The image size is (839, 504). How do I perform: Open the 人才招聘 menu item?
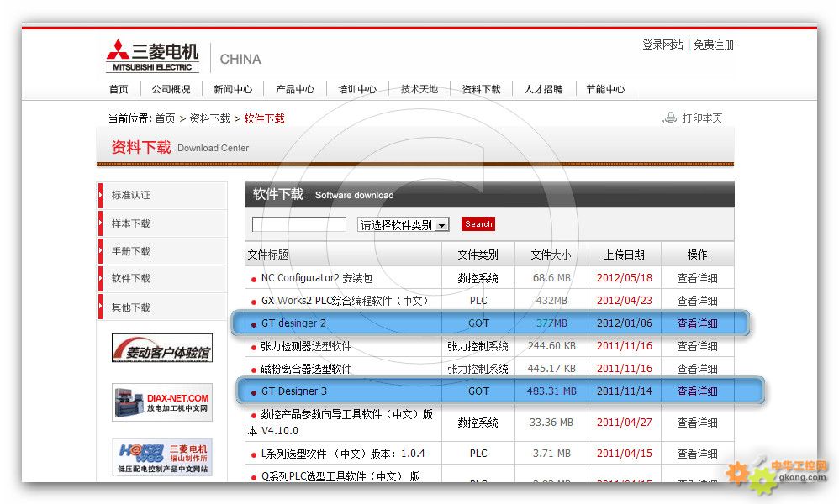pyautogui.click(x=544, y=89)
